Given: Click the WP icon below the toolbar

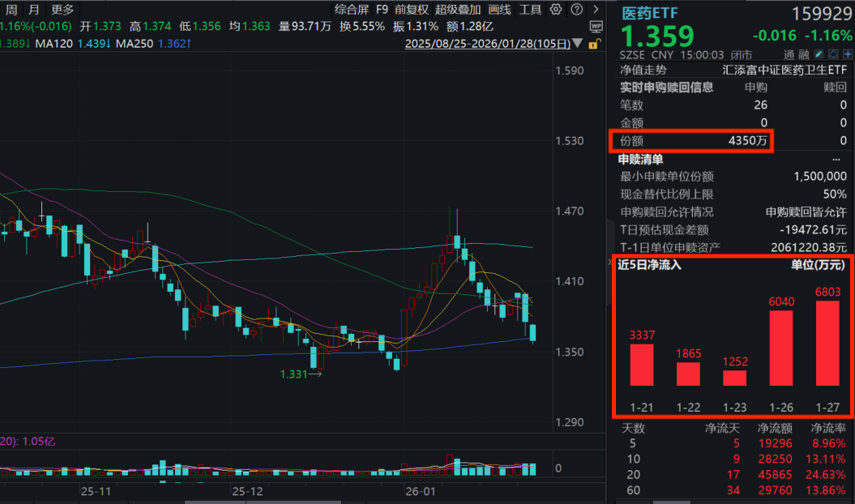Looking at the screenshot, I should click(x=596, y=26).
